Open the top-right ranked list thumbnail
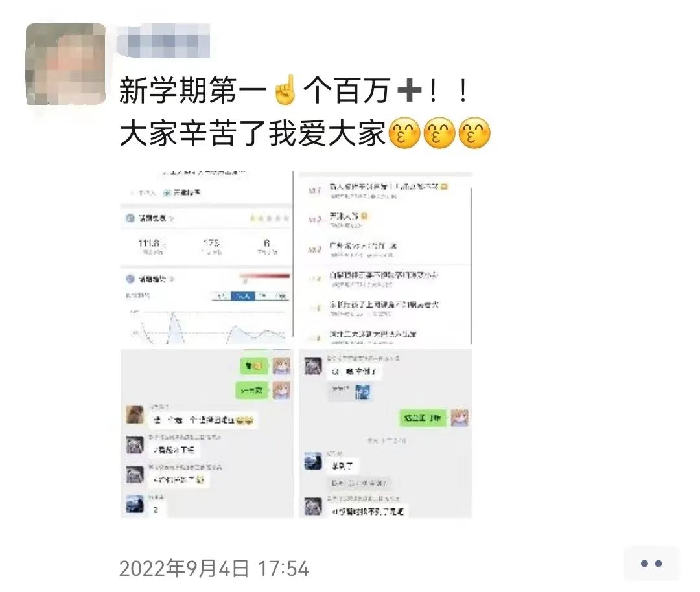 click(385, 257)
